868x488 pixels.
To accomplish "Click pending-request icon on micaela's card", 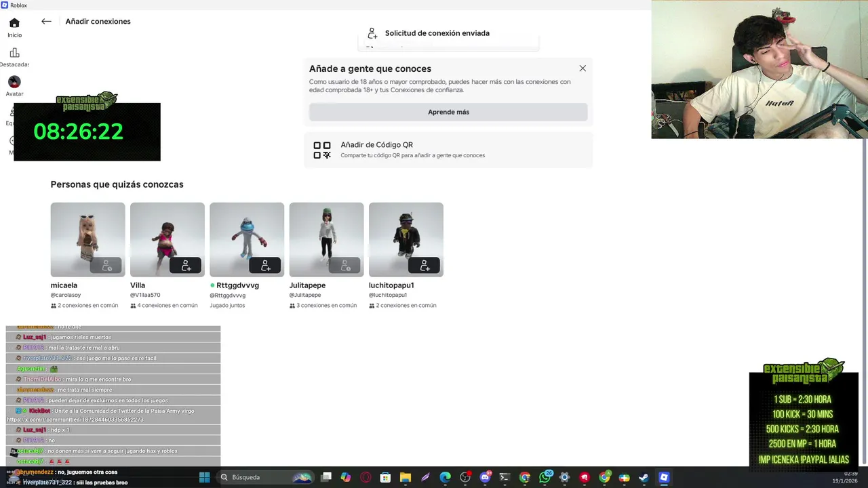I will click(x=106, y=266).
